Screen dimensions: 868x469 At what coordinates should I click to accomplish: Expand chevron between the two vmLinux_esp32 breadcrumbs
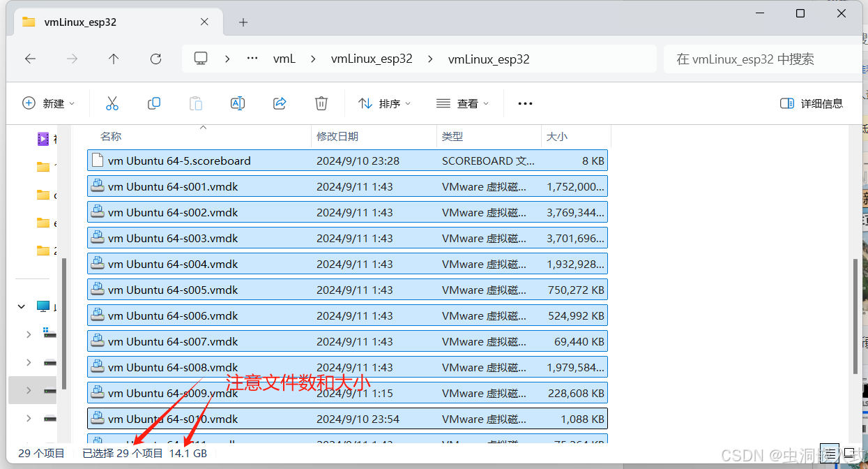[430, 59]
